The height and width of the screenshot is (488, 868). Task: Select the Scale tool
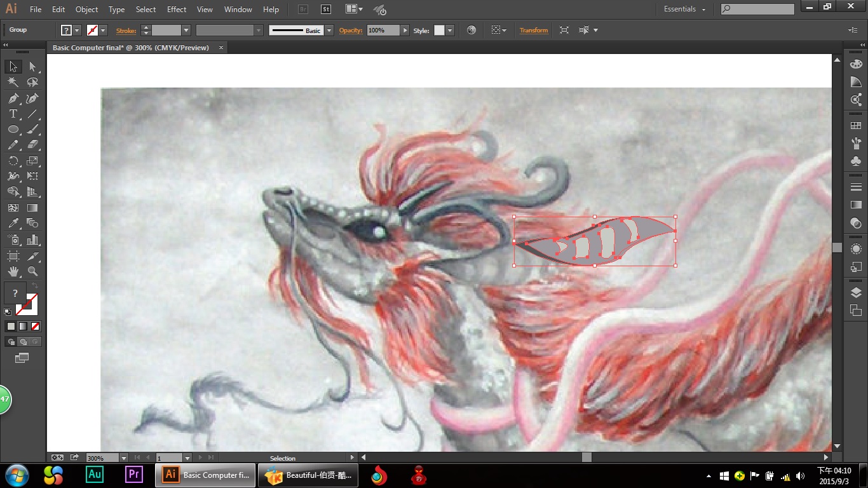pos(33,161)
